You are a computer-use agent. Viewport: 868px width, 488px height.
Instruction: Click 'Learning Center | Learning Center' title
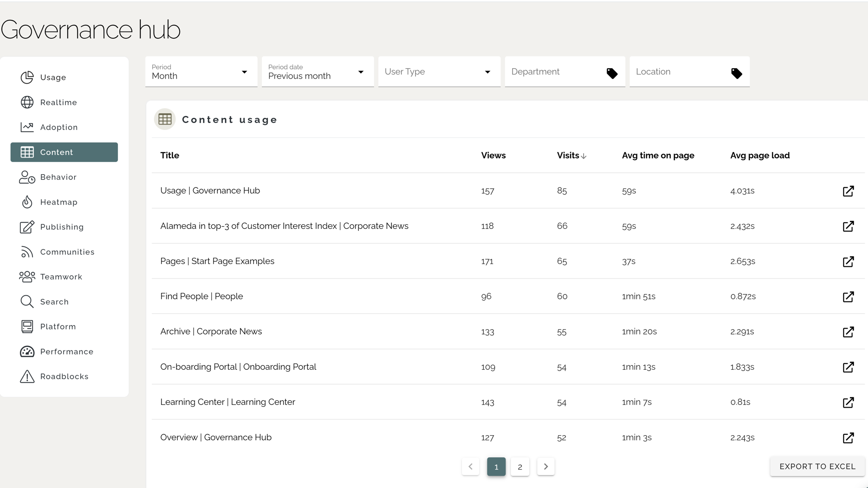(227, 402)
